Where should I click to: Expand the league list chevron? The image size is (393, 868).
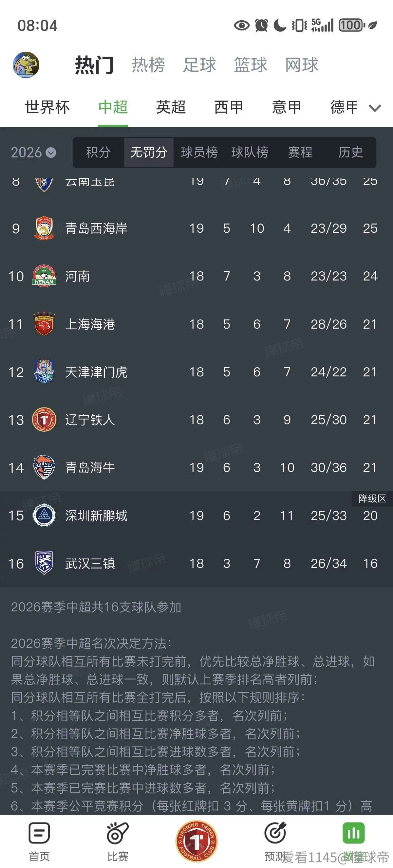(x=375, y=108)
